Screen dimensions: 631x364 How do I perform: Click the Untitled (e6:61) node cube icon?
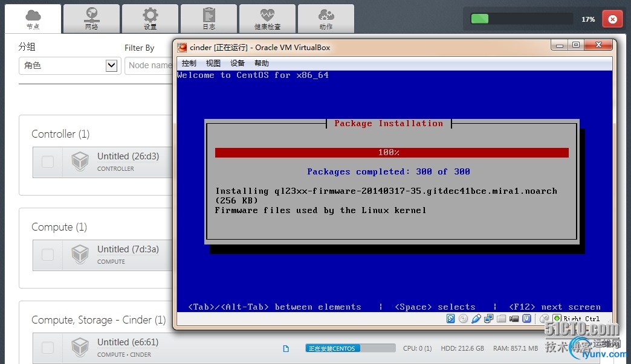80,347
